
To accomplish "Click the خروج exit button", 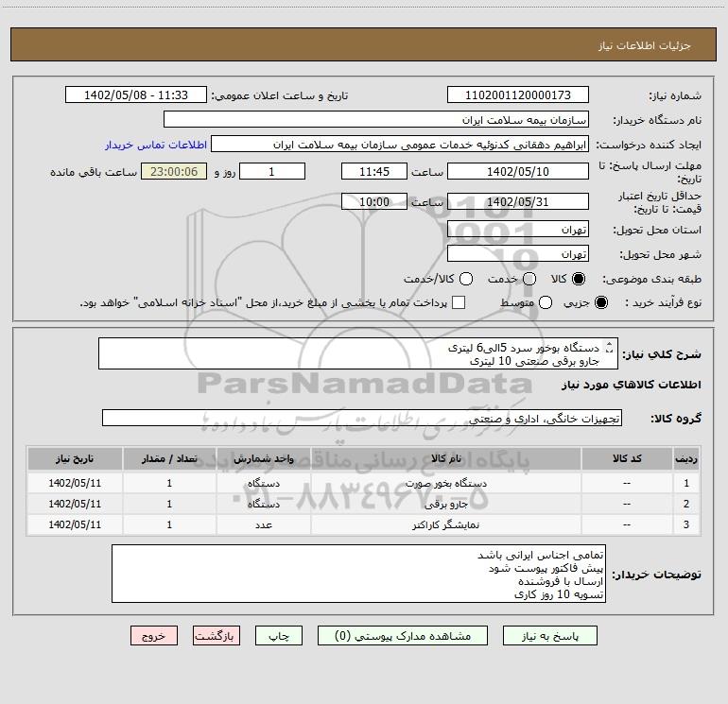I will [x=154, y=636].
